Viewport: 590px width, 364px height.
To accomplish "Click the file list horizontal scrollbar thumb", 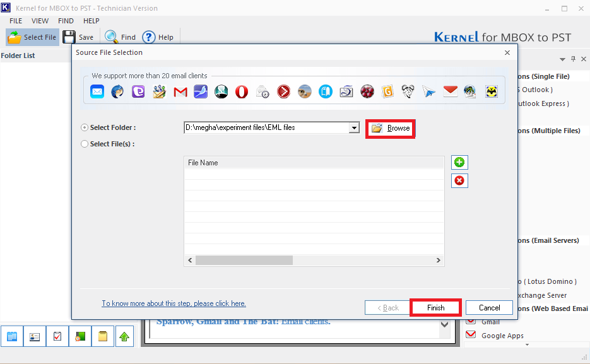I will click(x=244, y=260).
